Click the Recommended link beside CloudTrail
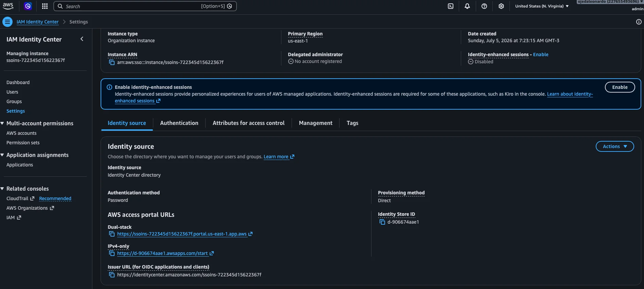 pyautogui.click(x=55, y=198)
